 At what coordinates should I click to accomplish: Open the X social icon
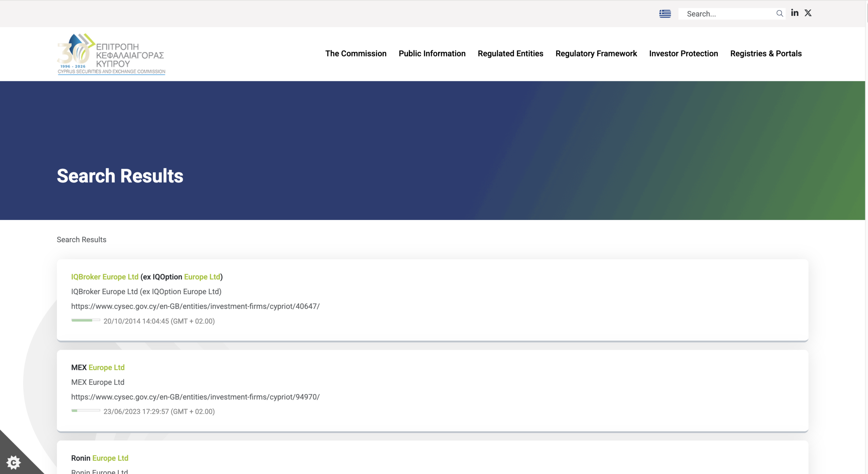coord(808,13)
